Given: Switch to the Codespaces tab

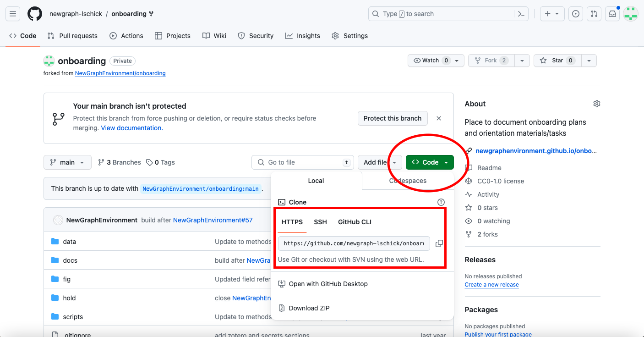Looking at the screenshot, I should pyautogui.click(x=408, y=181).
